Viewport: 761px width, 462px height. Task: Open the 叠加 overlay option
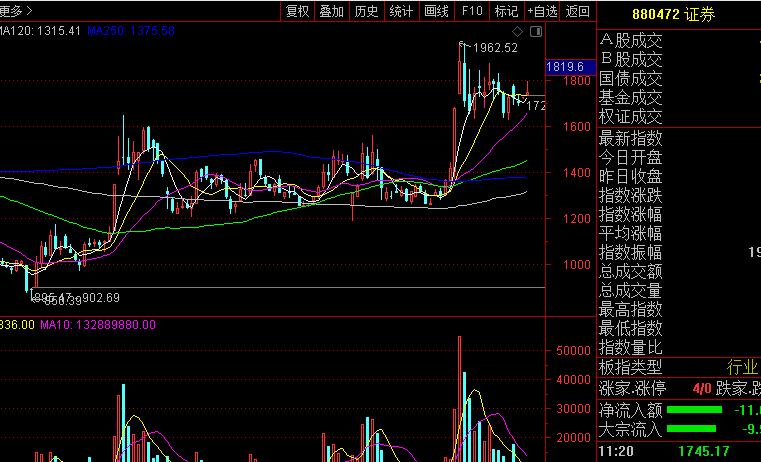pyautogui.click(x=332, y=11)
